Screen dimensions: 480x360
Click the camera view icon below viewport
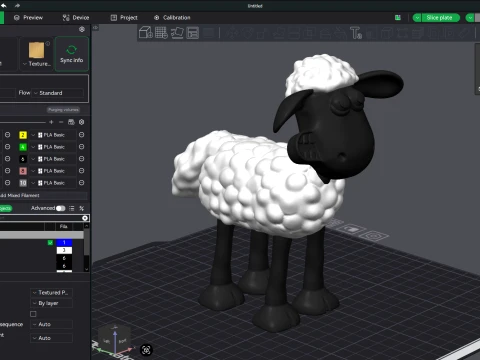146,350
